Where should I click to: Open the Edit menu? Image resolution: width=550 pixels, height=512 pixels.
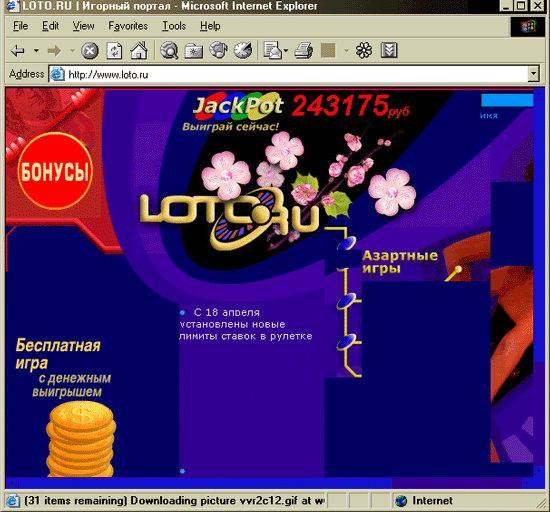[x=51, y=26]
